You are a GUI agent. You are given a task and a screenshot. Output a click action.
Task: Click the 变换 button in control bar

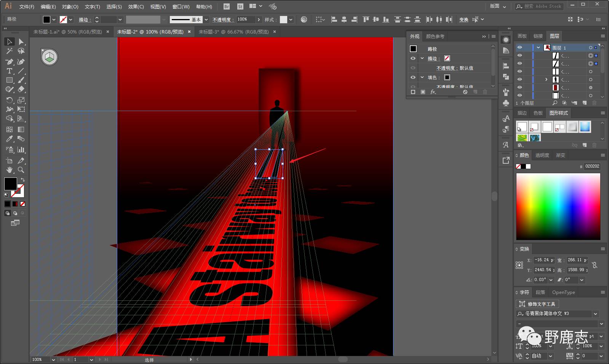click(464, 19)
